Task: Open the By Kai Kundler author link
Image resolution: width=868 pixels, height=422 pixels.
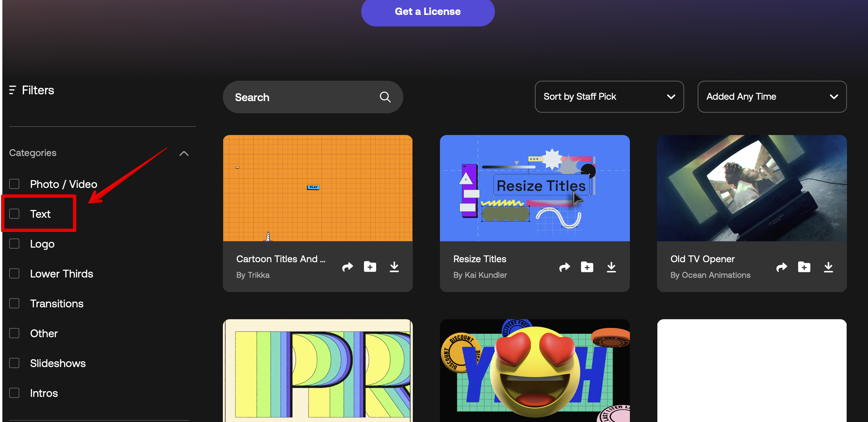Action: point(480,275)
